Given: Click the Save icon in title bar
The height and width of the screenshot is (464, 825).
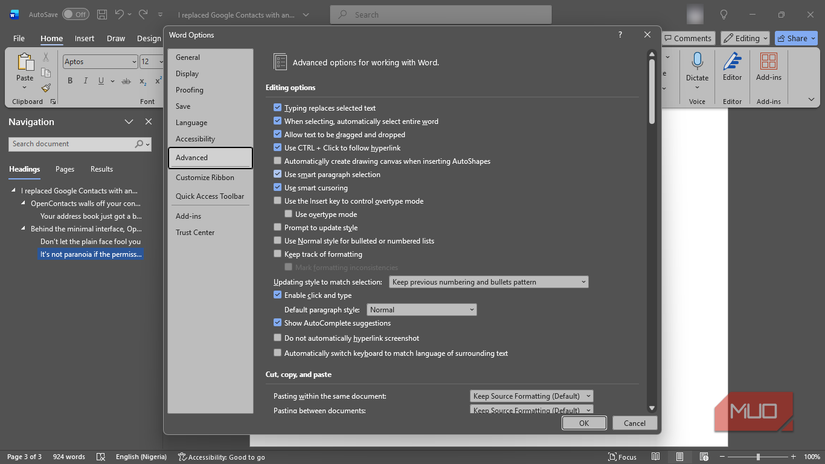Looking at the screenshot, I should (x=102, y=15).
